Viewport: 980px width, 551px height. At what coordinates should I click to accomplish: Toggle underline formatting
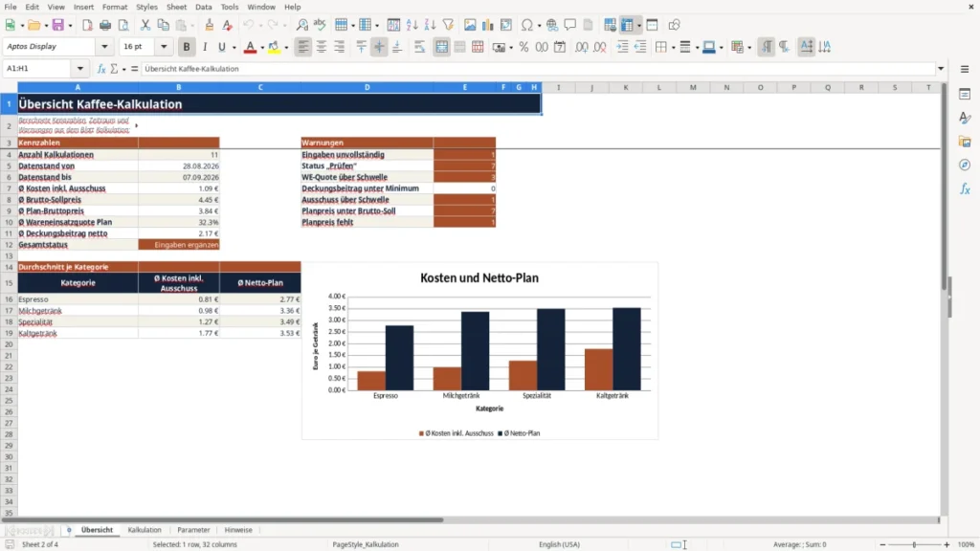222,47
